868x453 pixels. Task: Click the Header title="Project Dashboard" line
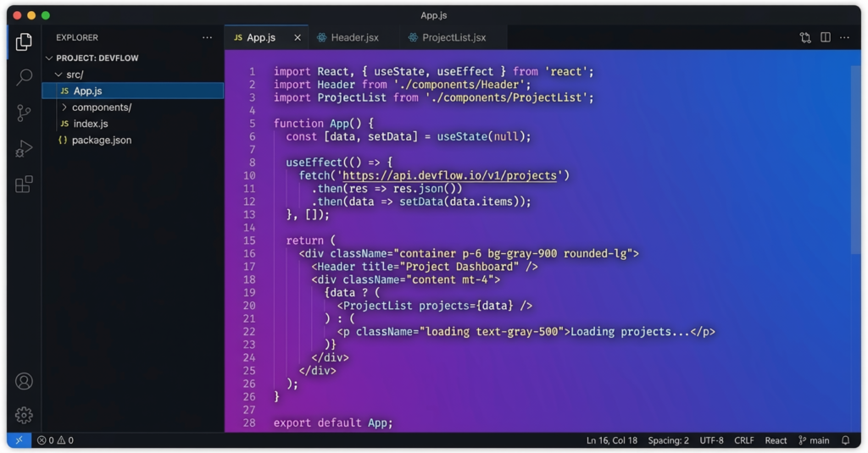tap(425, 267)
